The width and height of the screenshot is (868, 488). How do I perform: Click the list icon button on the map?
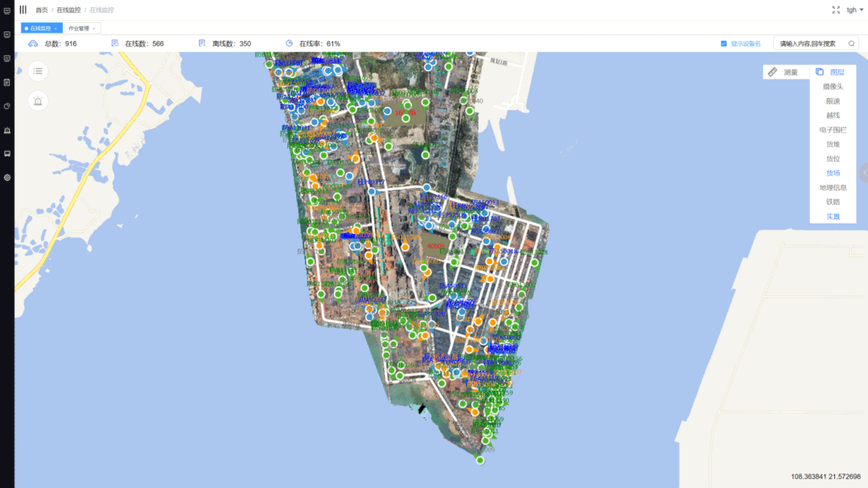38,72
